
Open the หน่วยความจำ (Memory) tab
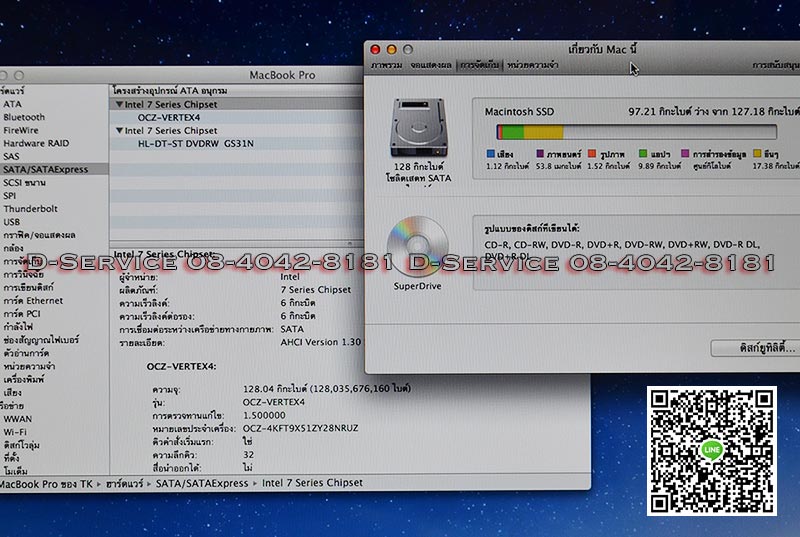[533, 65]
